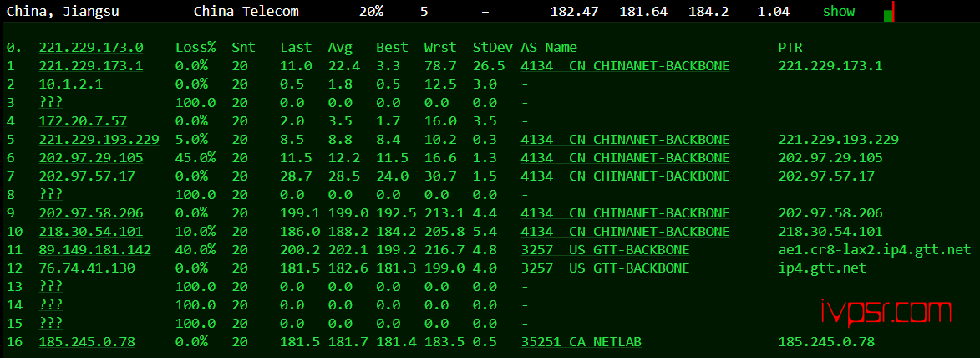Click the 181.64 value in summary row
The image size is (980, 358).
(x=643, y=11)
